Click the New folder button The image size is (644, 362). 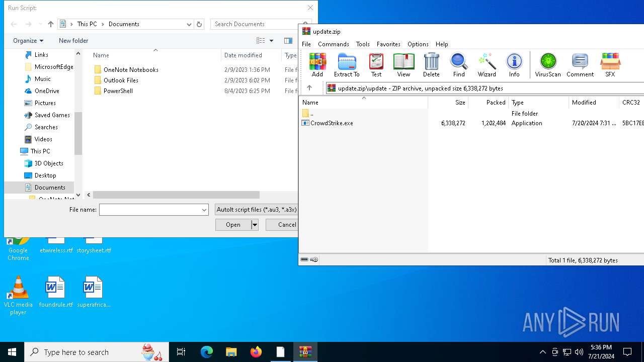73,41
